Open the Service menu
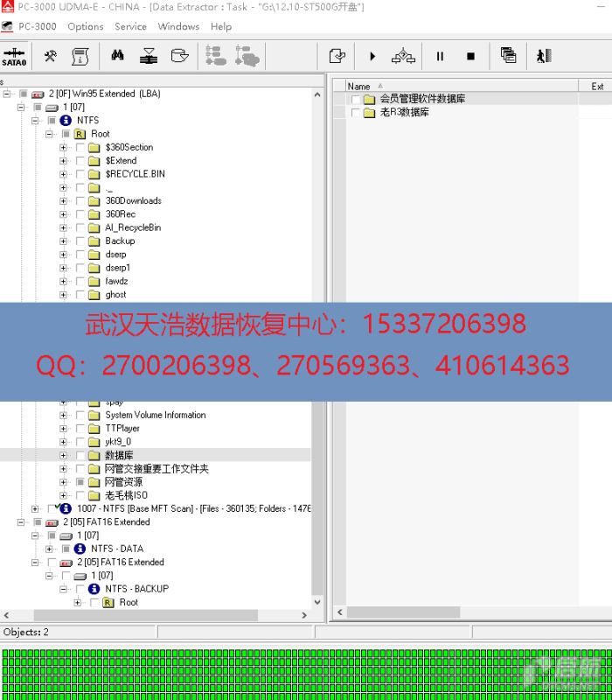 pos(130,26)
